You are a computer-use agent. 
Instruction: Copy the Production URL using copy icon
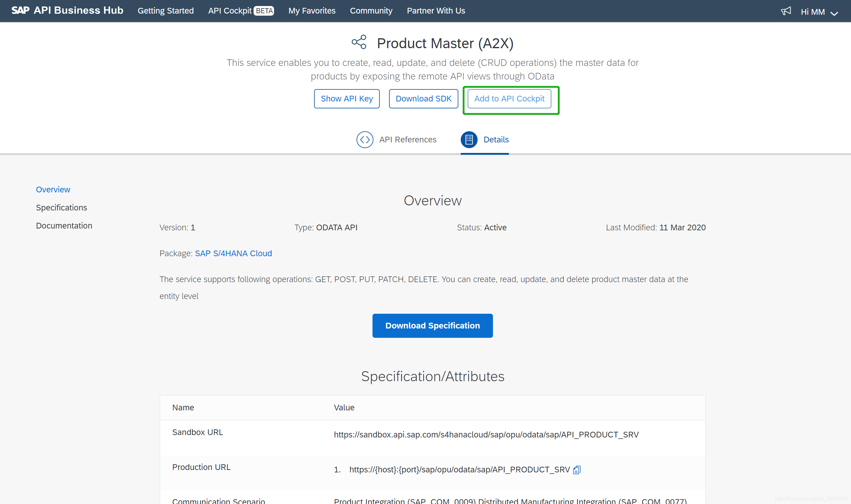click(x=577, y=470)
